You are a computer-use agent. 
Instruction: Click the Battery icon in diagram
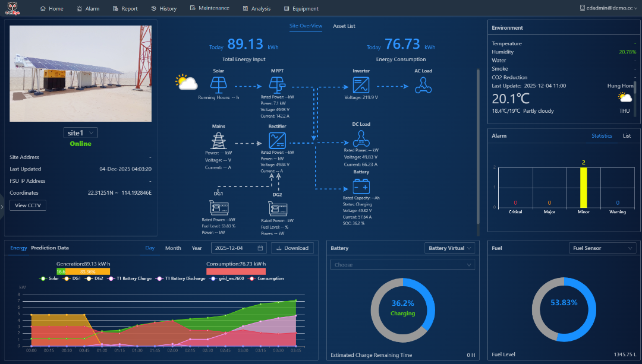pos(361,186)
